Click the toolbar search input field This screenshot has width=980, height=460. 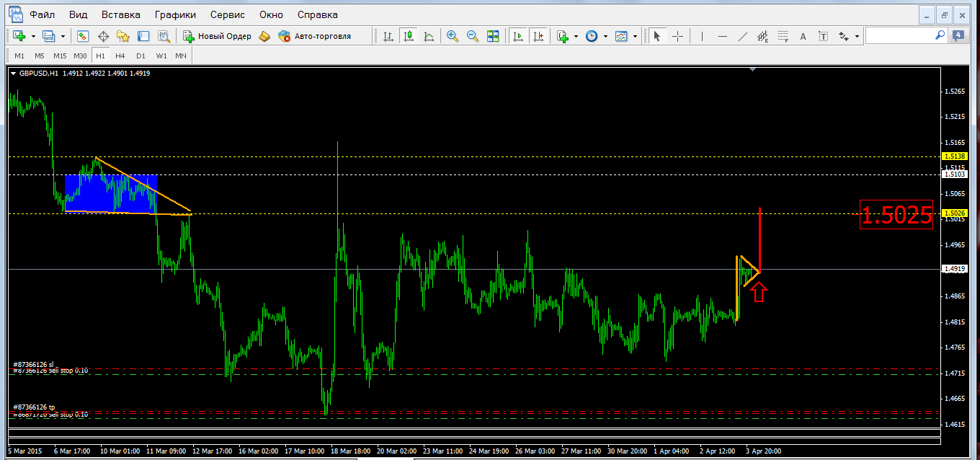[906, 35]
